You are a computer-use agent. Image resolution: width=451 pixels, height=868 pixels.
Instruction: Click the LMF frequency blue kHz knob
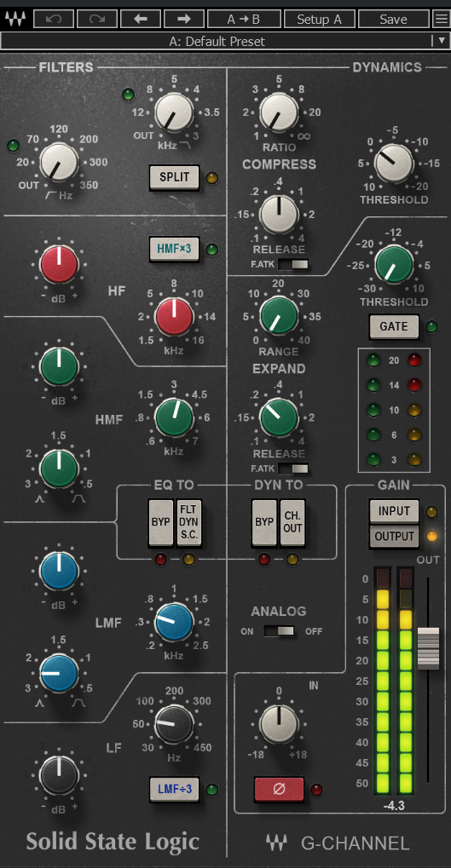tap(174, 622)
